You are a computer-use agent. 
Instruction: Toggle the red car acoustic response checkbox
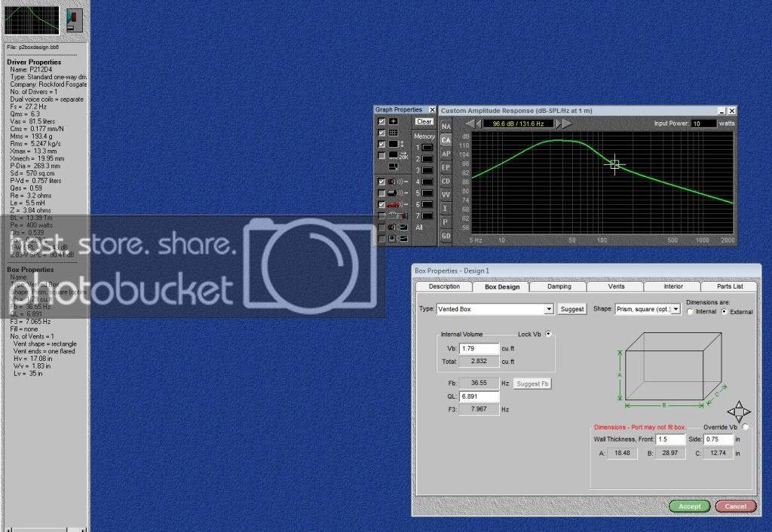(x=381, y=204)
